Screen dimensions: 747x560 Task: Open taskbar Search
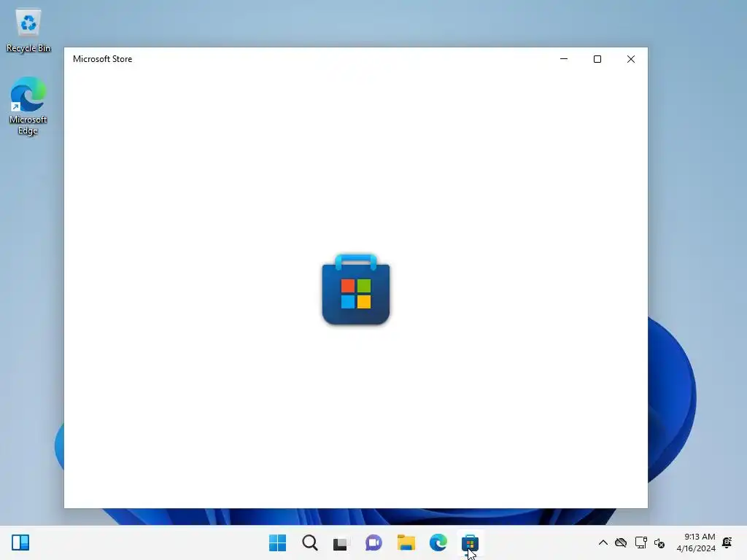click(309, 542)
